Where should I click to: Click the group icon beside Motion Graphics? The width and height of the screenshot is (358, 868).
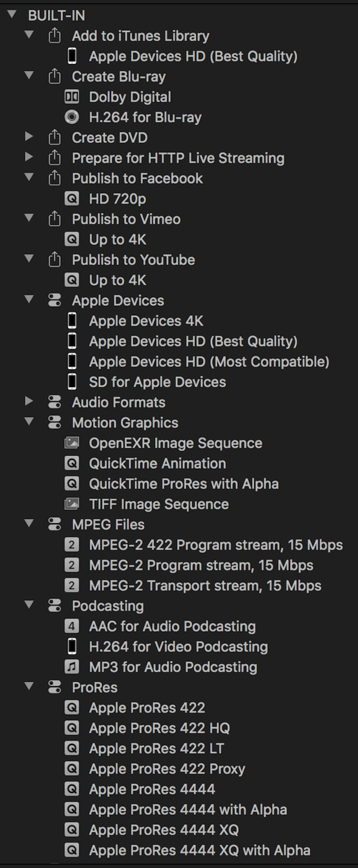55,423
